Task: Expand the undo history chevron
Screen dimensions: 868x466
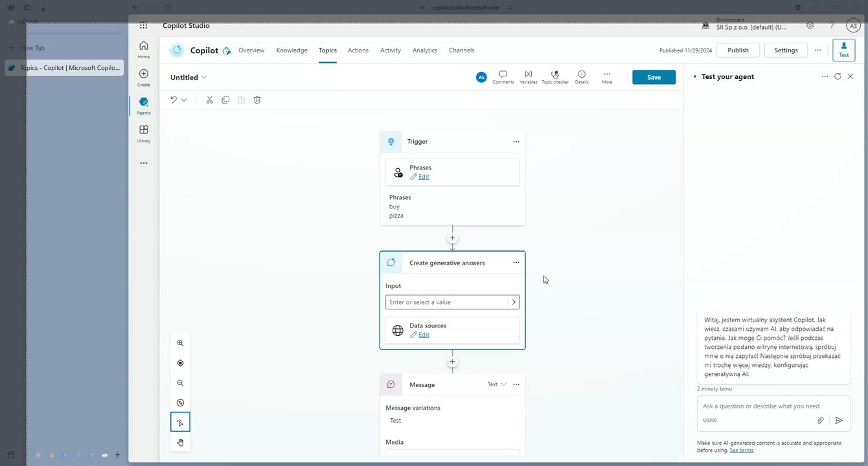Action: 184,100
